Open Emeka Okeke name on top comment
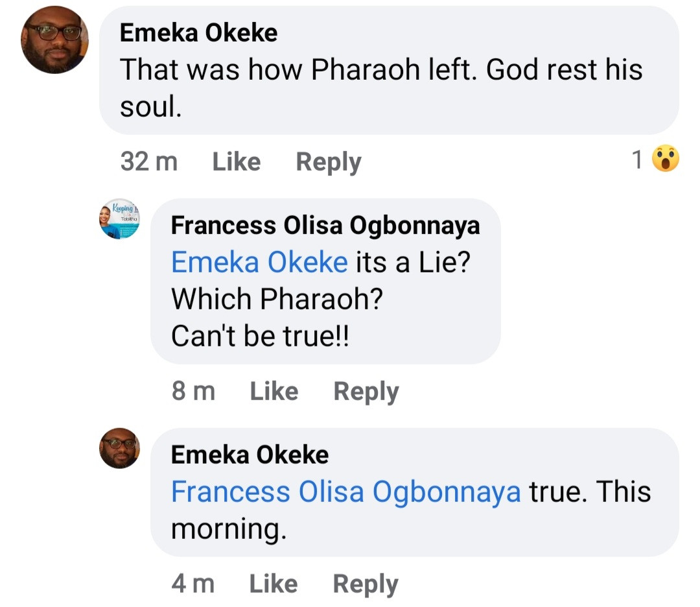 198,33
